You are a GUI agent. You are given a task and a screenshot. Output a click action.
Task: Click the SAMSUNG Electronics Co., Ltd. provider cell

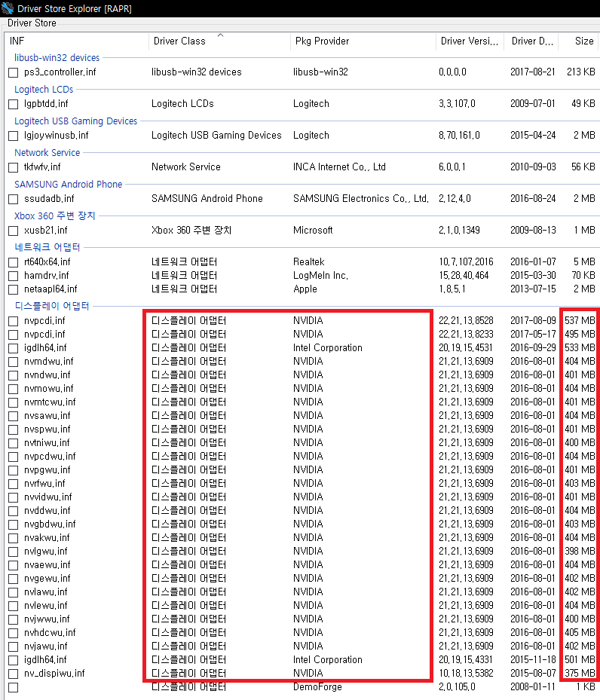(x=361, y=199)
